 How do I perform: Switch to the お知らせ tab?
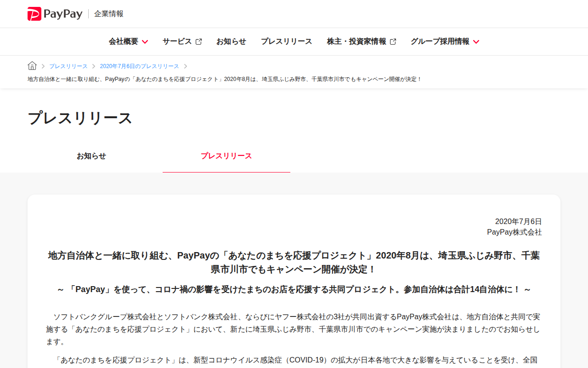point(91,156)
